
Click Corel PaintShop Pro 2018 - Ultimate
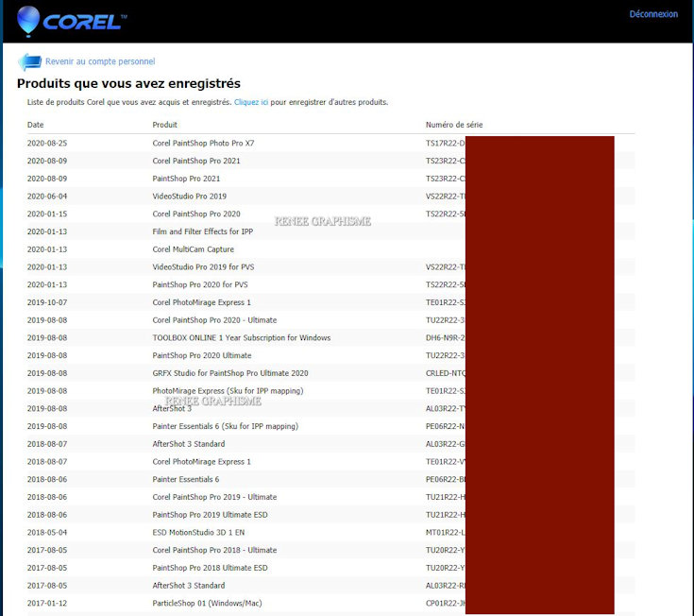coord(214,551)
